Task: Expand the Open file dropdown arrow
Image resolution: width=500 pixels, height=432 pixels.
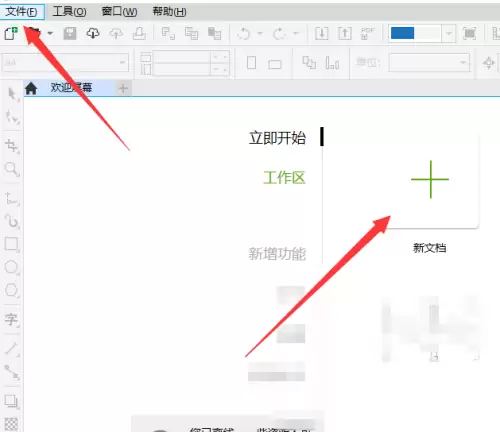Action: (50, 33)
